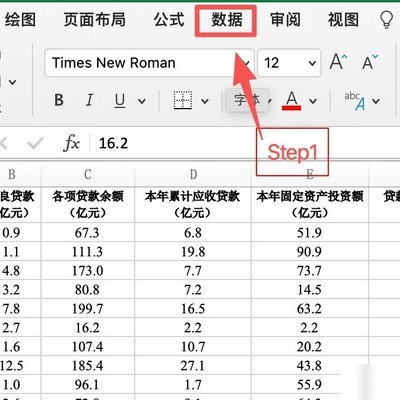The image size is (400, 400).
Task: Select the cell with value 111.3
Action: (x=87, y=251)
